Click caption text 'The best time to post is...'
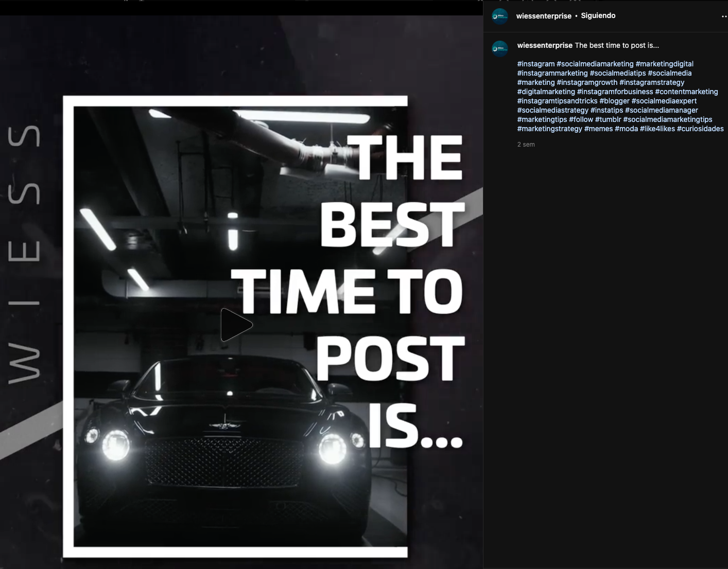Image resolution: width=728 pixels, height=569 pixels. [x=617, y=45]
